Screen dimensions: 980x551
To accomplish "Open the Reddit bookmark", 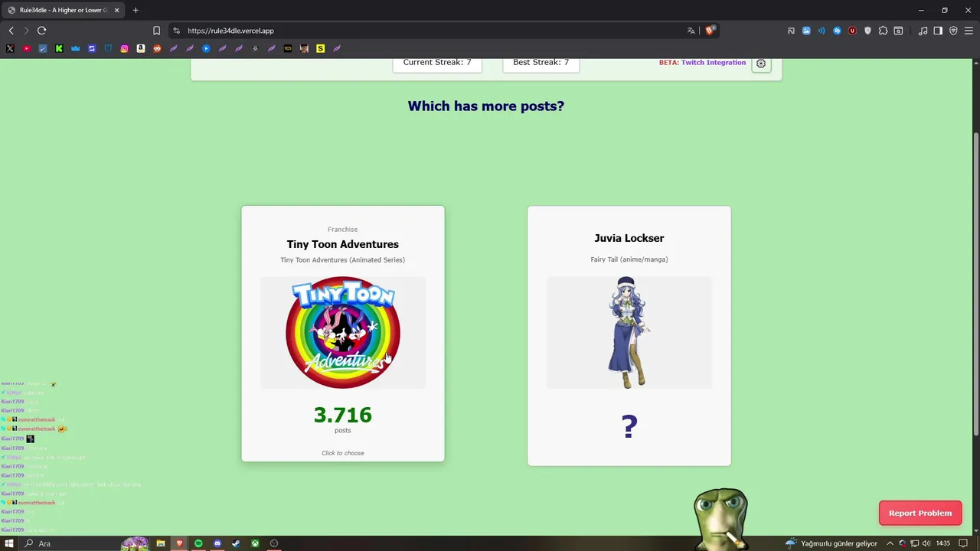I will click(x=157, y=48).
